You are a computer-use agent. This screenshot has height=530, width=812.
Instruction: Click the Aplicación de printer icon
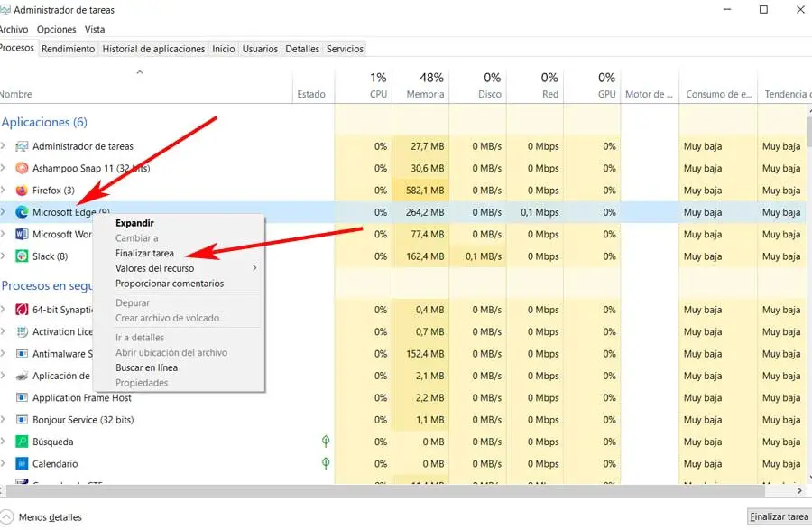pos(22,376)
